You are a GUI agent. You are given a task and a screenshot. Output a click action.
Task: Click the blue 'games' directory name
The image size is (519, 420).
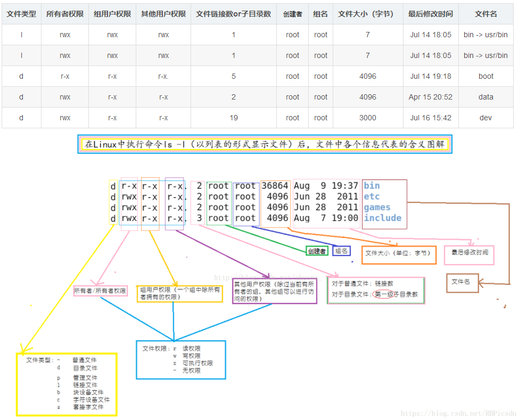tap(377, 208)
